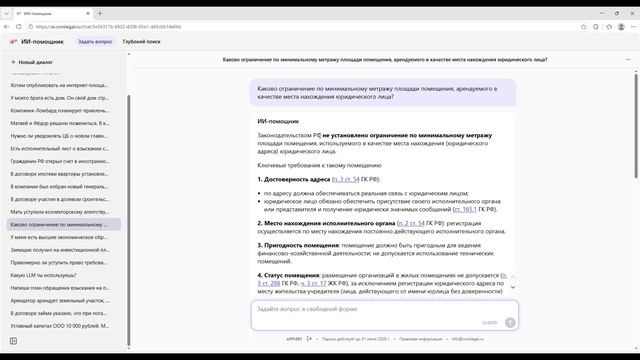Click the browser address bar URL
The image size is (640, 360).
(108, 27)
